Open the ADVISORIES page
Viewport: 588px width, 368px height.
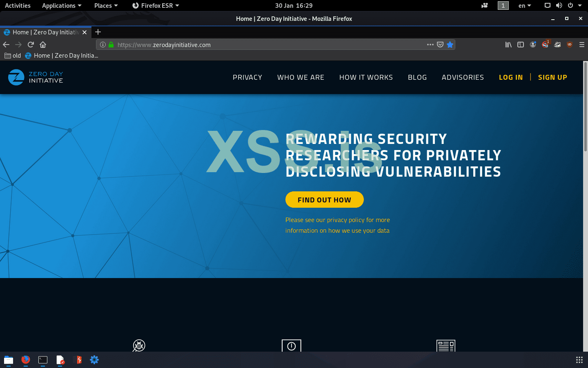463,77
